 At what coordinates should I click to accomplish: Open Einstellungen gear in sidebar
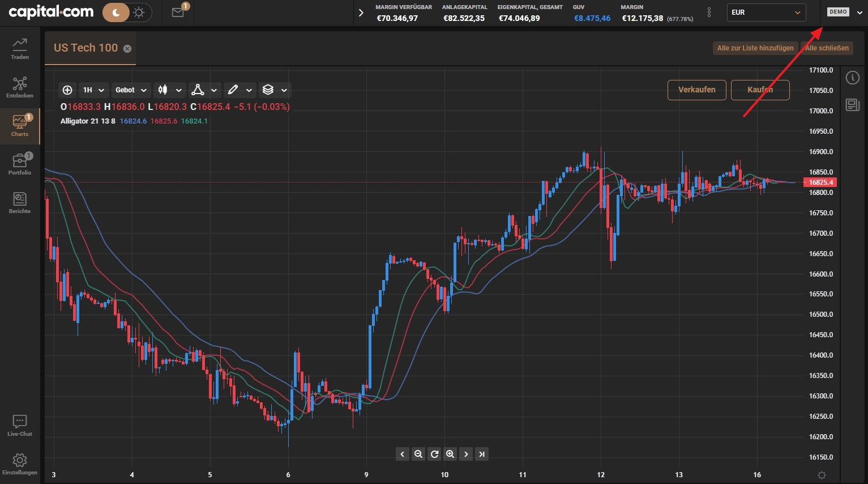pos(20,464)
